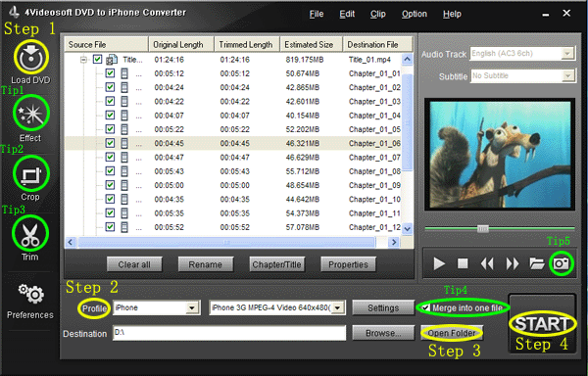The width and height of the screenshot is (588, 376).
Task: Toggle Merge into one file checkbox
Action: [x=425, y=307]
